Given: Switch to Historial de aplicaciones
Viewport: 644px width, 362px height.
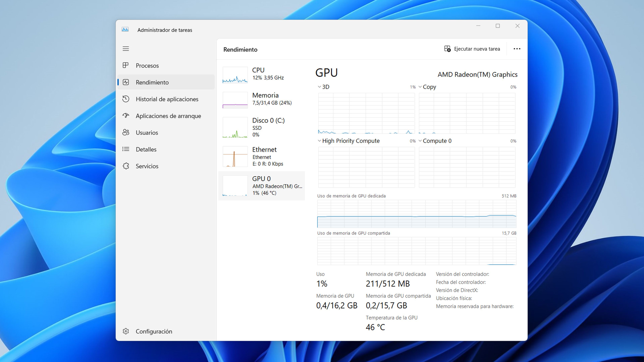Looking at the screenshot, I should coord(166,99).
